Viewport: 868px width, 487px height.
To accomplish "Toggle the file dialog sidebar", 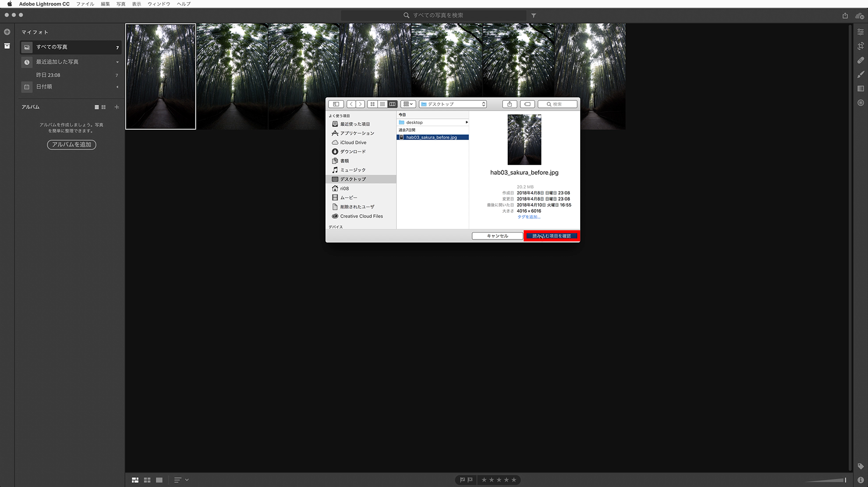I will tap(336, 104).
